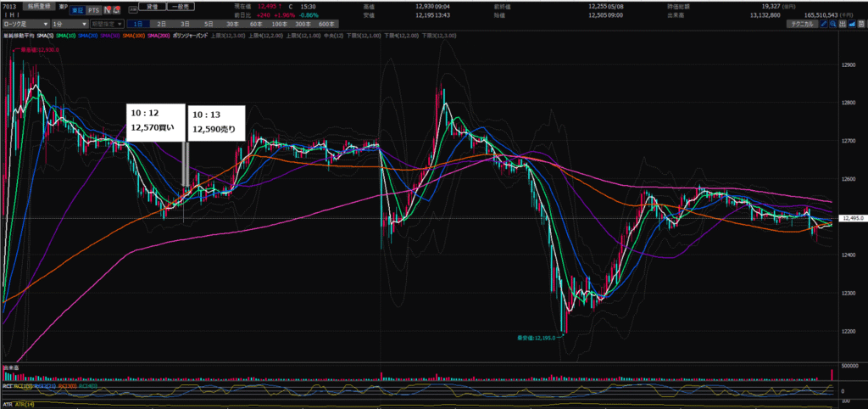Screen dimensions: 868x409
Task: Click the blue SMA(20) legend label
Action: (87, 36)
